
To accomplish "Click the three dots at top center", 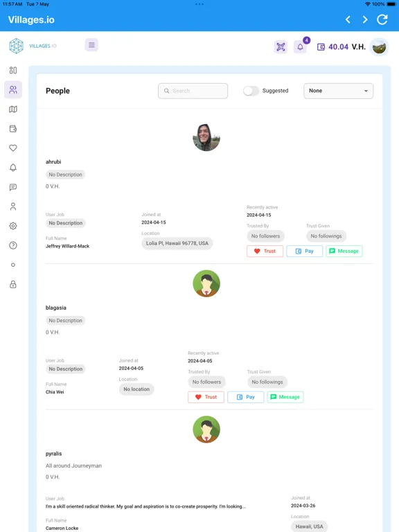I will point(199,4).
